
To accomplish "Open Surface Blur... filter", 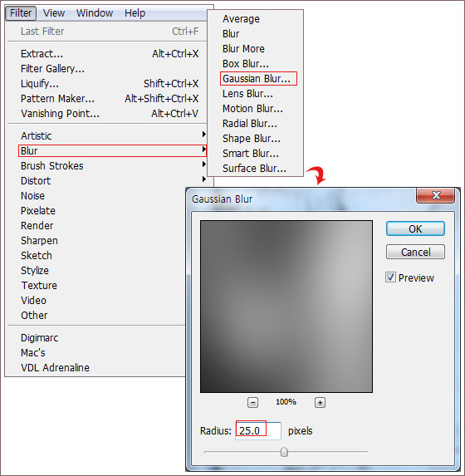I will coord(254,168).
